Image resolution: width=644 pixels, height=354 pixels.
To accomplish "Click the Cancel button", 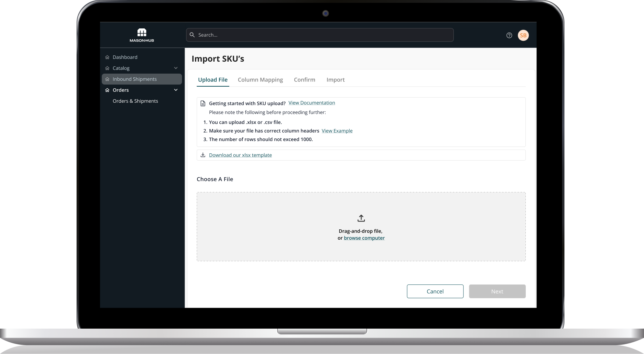I will point(435,291).
